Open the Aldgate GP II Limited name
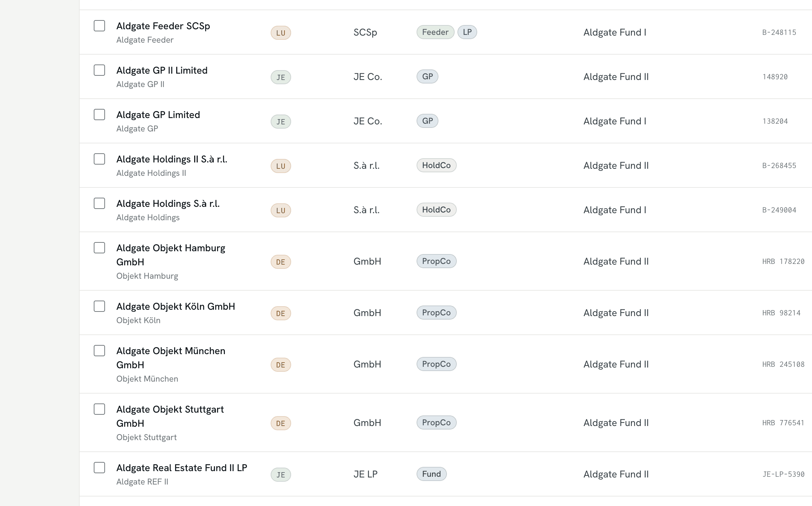Viewport: 812px width, 506px height. tap(162, 70)
